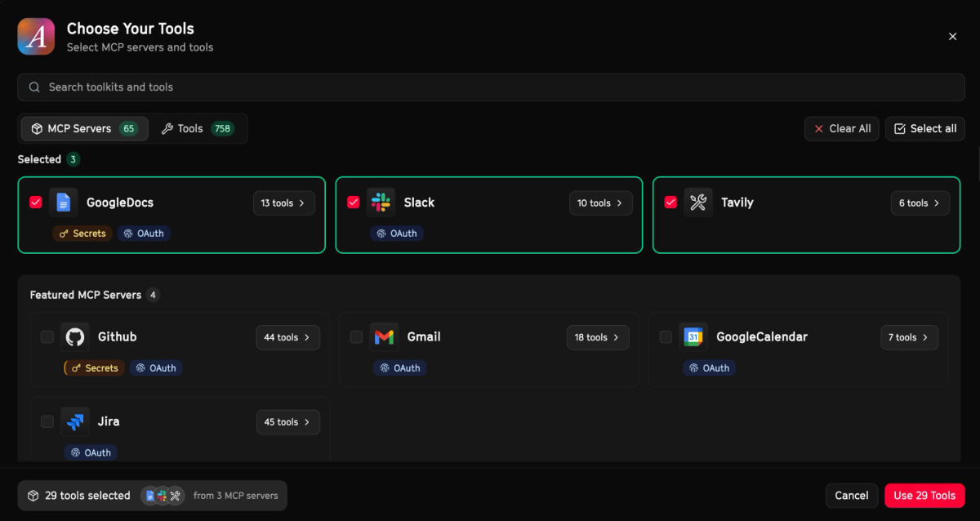This screenshot has height=521, width=980.
Task: Click the Featured MCP Servers heading
Action: (86, 295)
